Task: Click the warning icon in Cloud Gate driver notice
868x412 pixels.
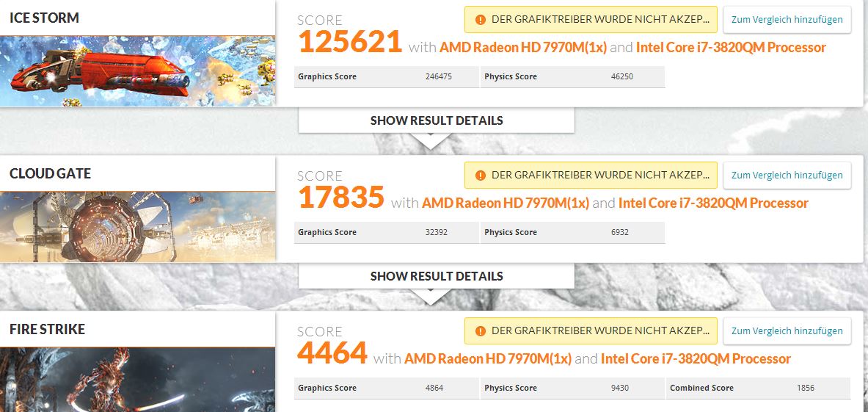Action: tap(481, 175)
